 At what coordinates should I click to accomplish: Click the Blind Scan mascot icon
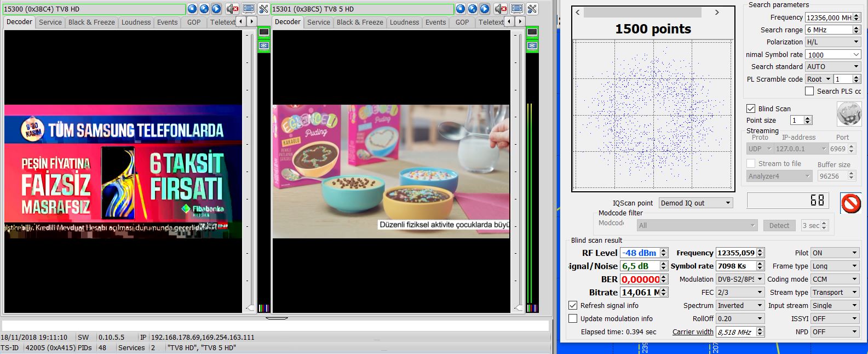[849, 114]
